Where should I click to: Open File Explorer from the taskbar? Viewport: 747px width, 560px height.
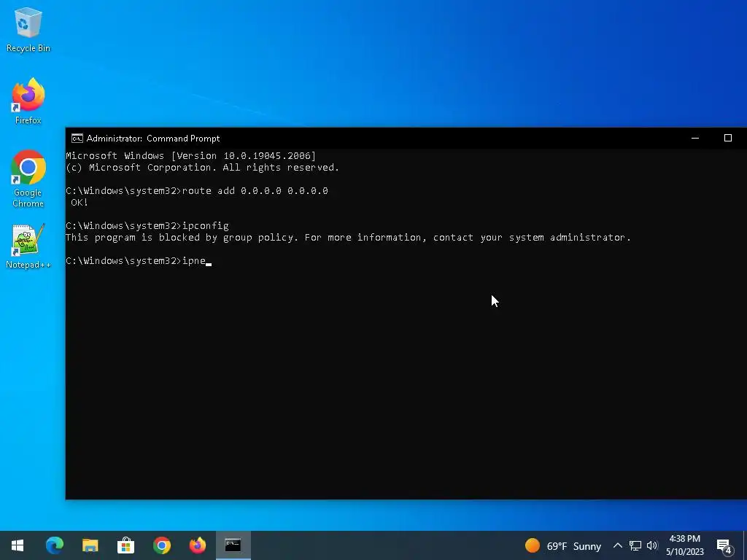click(90, 545)
